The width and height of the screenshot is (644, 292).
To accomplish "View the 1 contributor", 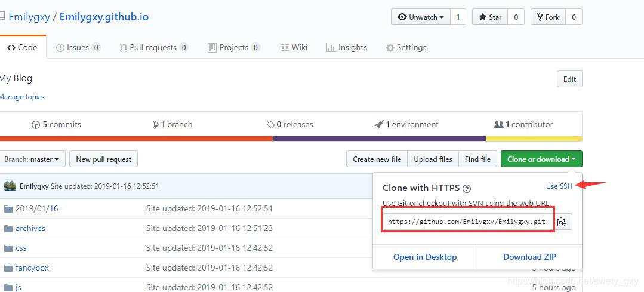I will pyautogui.click(x=523, y=124).
